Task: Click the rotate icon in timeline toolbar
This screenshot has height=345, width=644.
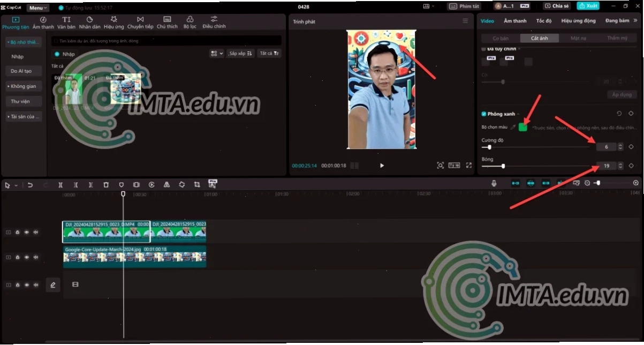Action: (182, 185)
